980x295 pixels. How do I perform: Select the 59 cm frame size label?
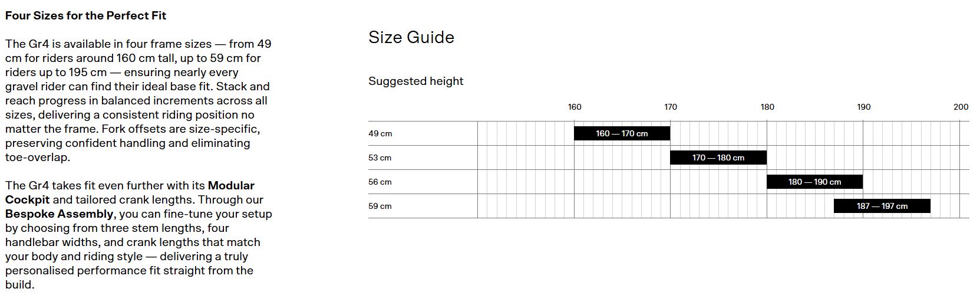(380, 206)
